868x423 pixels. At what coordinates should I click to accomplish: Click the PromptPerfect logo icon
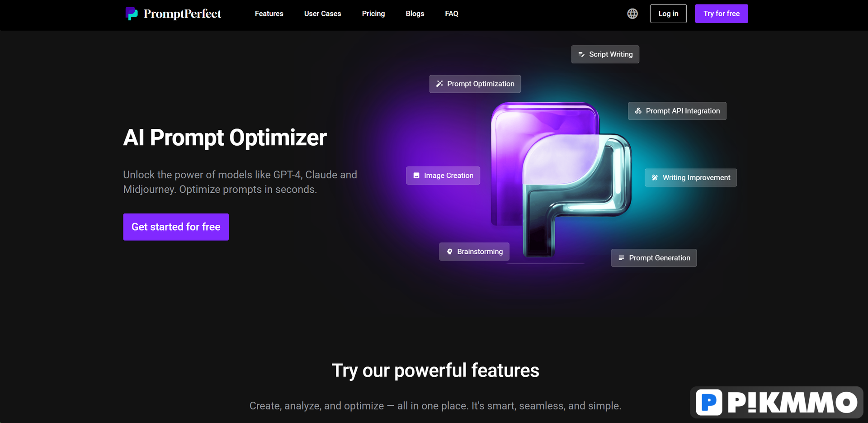click(132, 14)
